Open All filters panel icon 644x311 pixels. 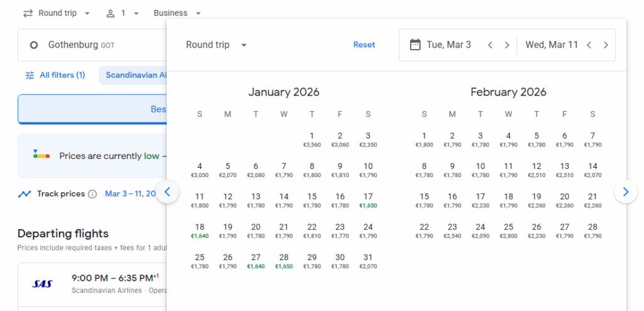tap(30, 75)
